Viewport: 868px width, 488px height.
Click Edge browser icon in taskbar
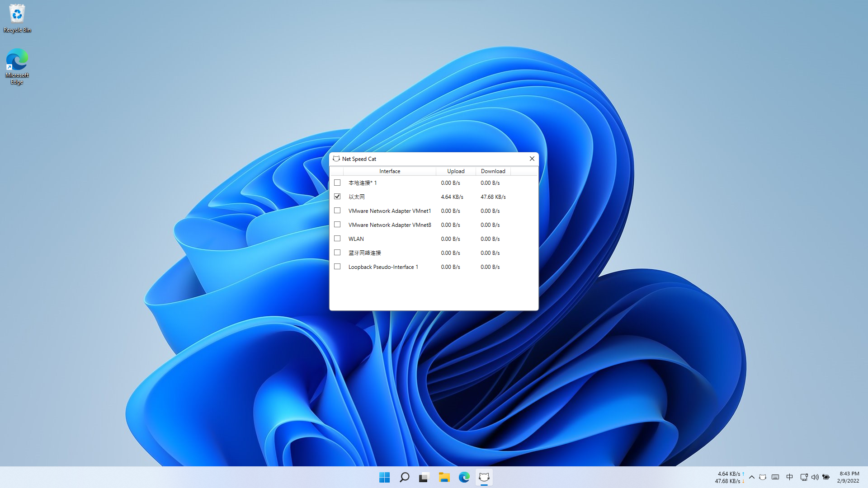click(x=464, y=477)
